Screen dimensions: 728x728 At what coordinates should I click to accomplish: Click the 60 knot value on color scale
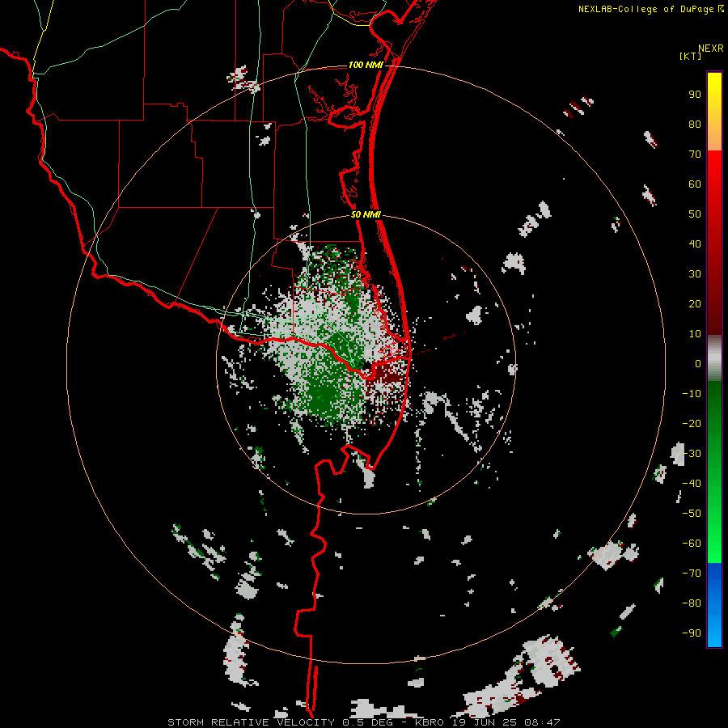coord(695,184)
